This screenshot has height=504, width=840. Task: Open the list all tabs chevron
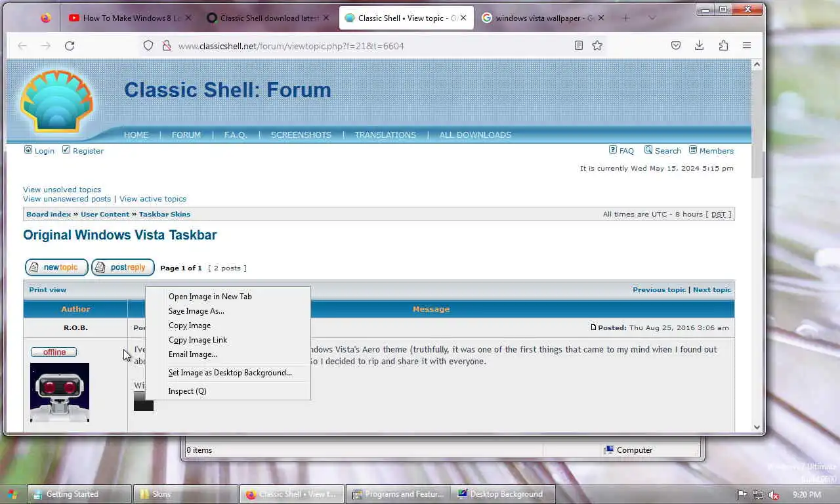click(652, 18)
